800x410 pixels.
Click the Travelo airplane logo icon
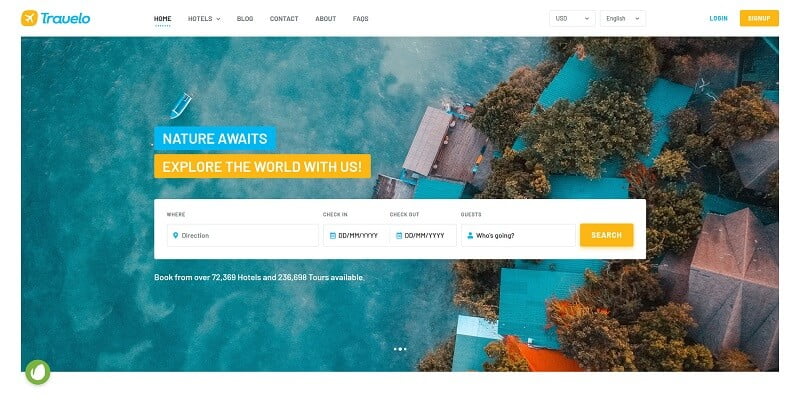point(30,18)
